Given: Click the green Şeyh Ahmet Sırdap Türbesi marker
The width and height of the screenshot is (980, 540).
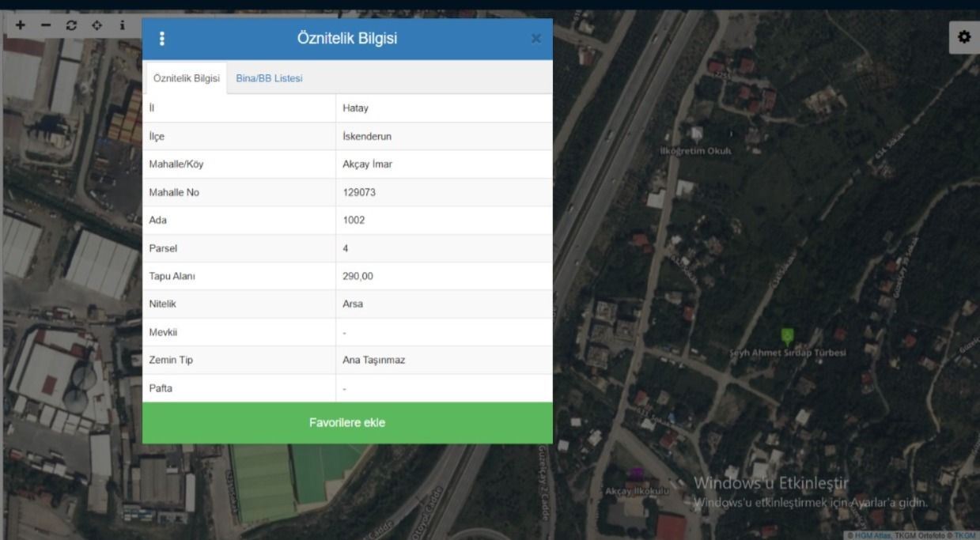Looking at the screenshot, I should pos(787,335).
